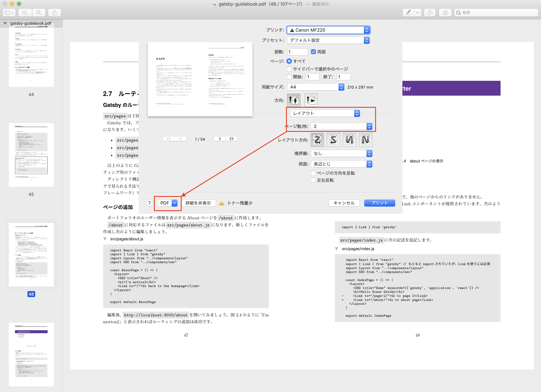
Task: Open highlight style dropdown arrow
Action: click(x=418, y=13)
